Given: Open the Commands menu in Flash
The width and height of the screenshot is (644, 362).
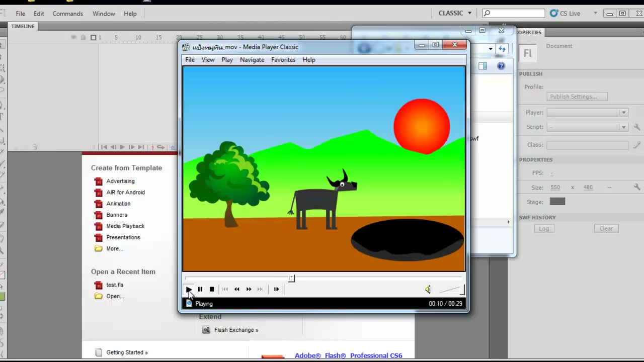Looking at the screenshot, I should (67, 14).
